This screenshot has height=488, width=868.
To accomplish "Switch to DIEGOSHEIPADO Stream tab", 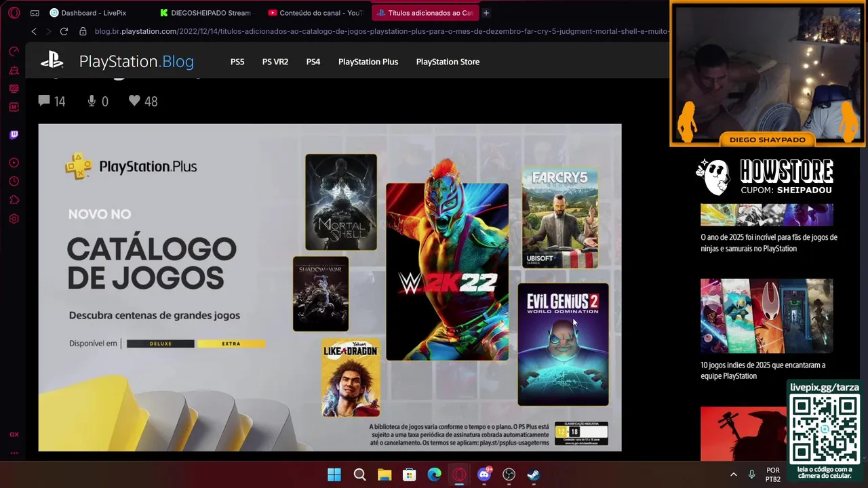I will tap(207, 13).
